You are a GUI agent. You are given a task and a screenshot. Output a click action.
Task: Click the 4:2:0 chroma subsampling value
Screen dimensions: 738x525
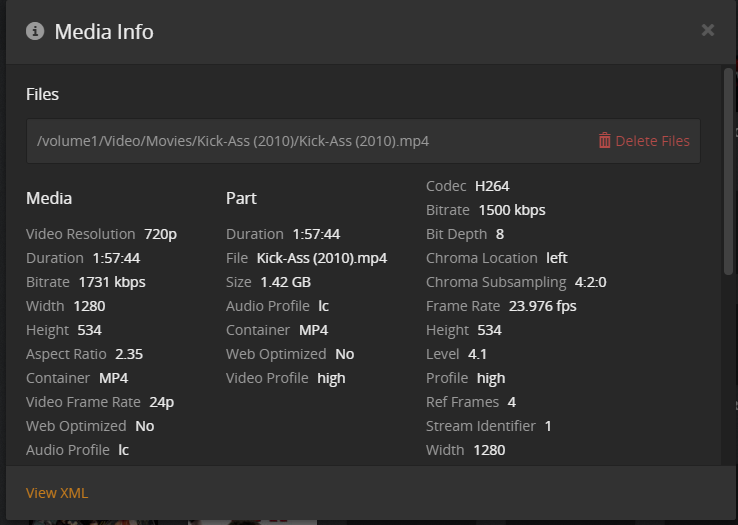pos(590,282)
